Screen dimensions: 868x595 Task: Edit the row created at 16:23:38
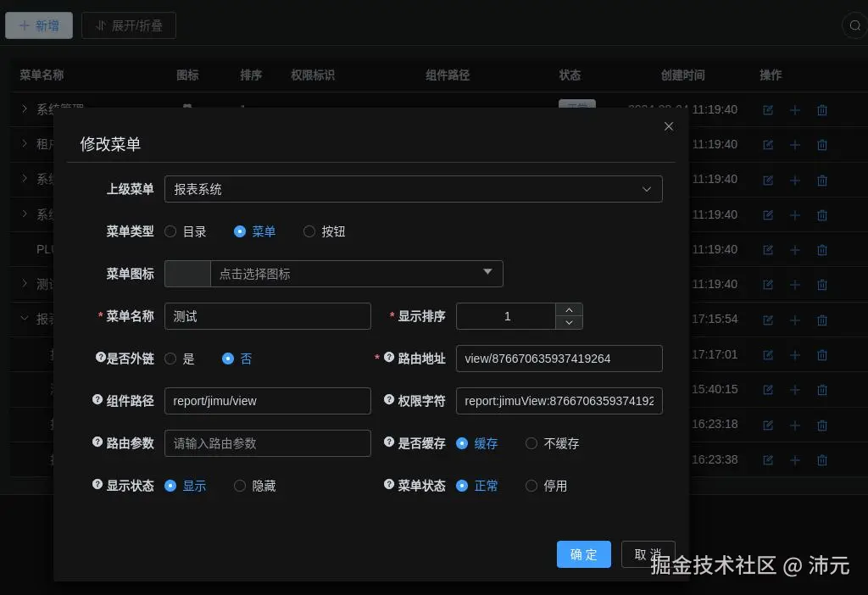click(x=768, y=460)
